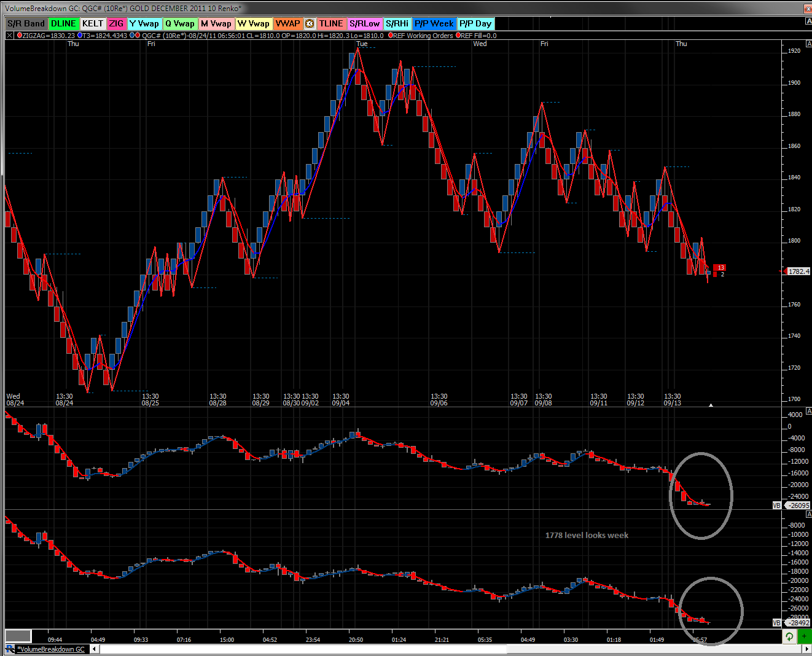This screenshot has height=656, width=812.
Task: Click the TLINE toolbar button
Action: pos(331,23)
